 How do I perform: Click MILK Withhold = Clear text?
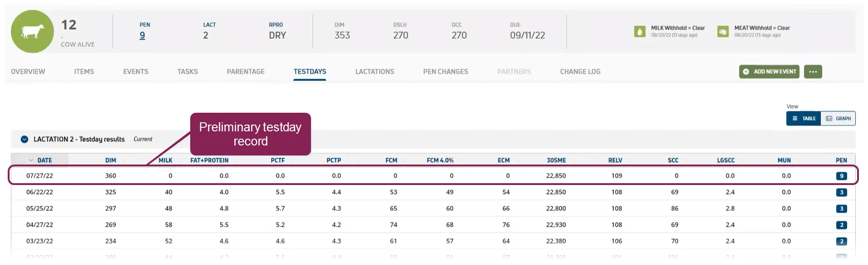(678, 28)
